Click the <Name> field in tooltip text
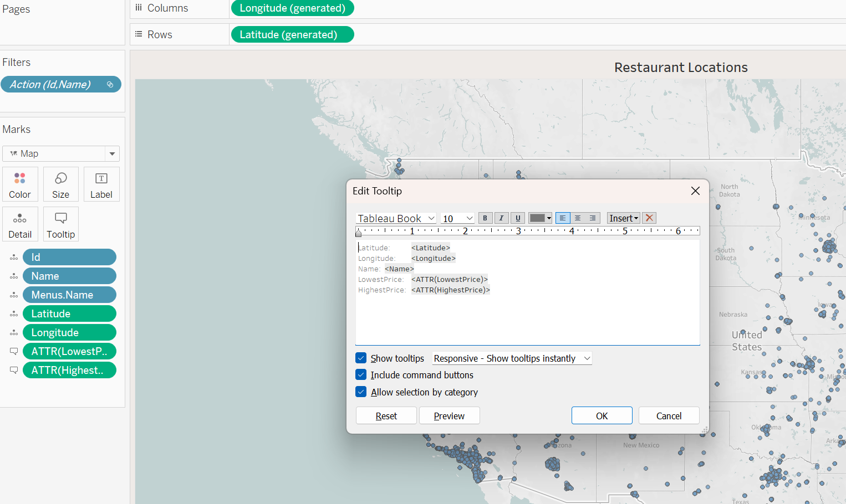Image resolution: width=846 pixels, height=504 pixels. point(399,269)
